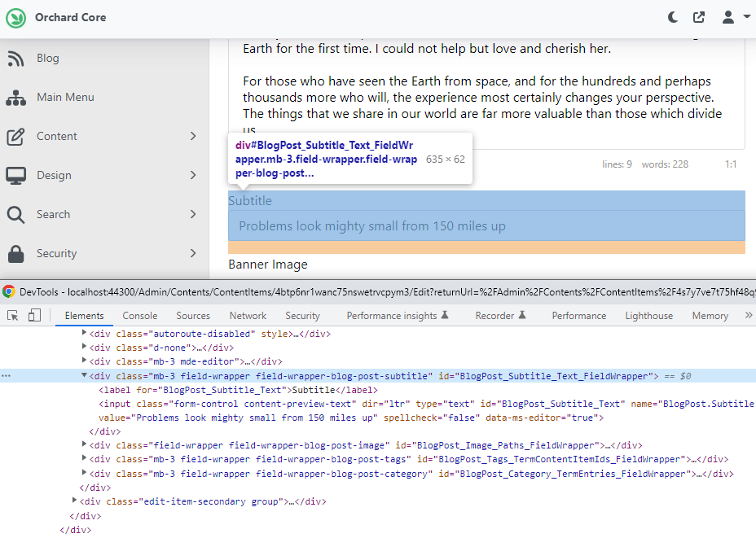756x538 pixels.
Task: Open the Recorder tab
Action: (x=500, y=316)
